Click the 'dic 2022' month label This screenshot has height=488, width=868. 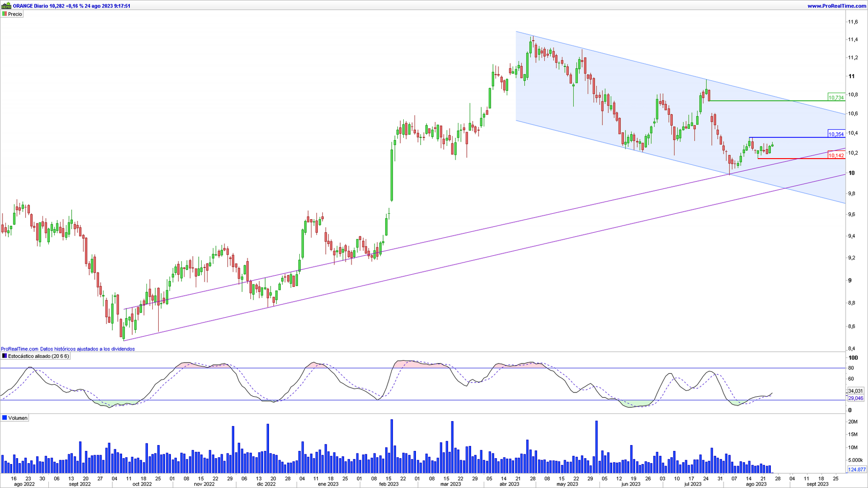coord(266,484)
